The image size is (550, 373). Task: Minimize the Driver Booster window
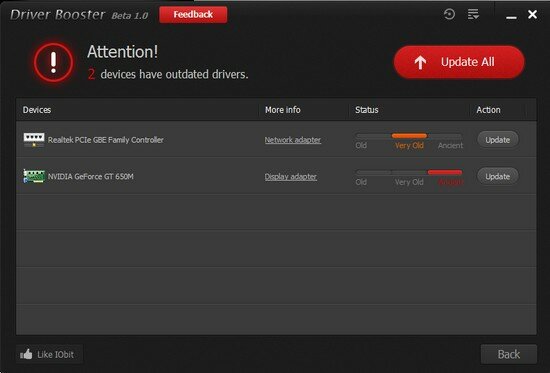(x=511, y=16)
